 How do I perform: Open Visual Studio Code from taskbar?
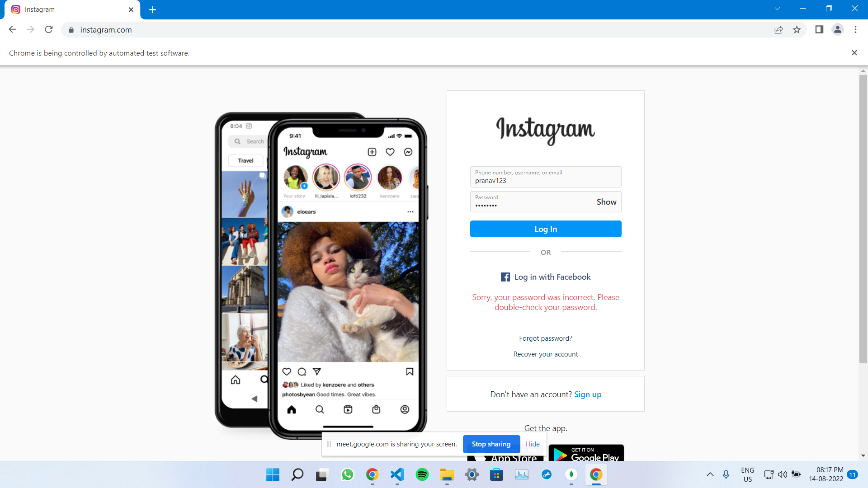tap(397, 474)
